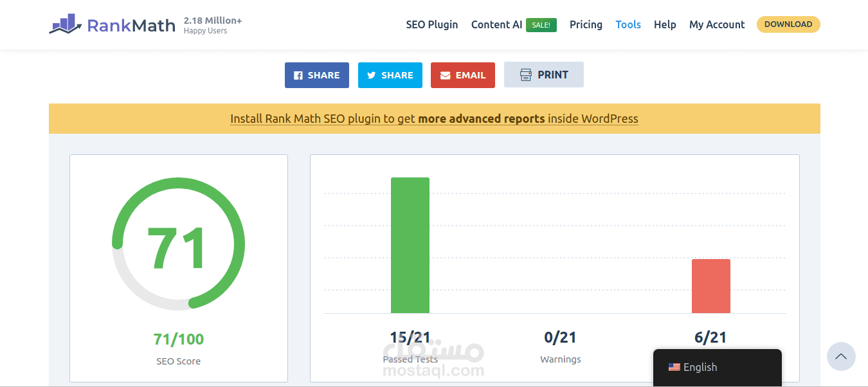
Task: Click the install Rank Math plugin banner link
Action: click(x=434, y=119)
